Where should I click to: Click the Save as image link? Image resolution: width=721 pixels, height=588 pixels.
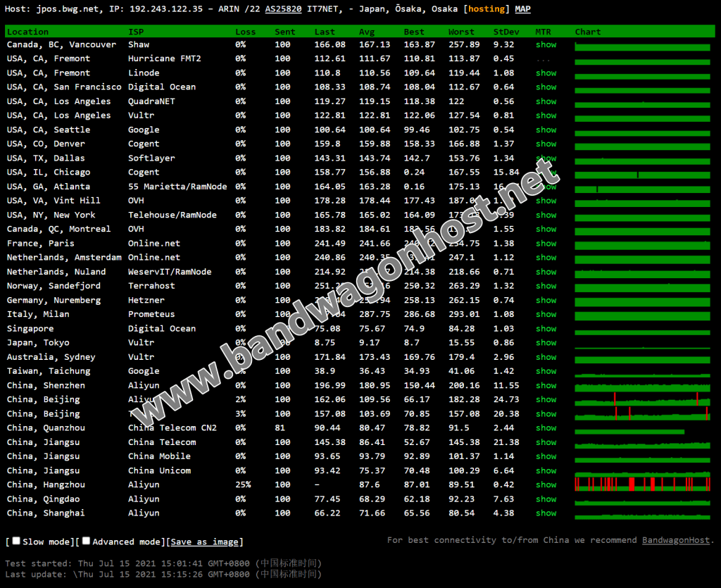(x=205, y=542)
